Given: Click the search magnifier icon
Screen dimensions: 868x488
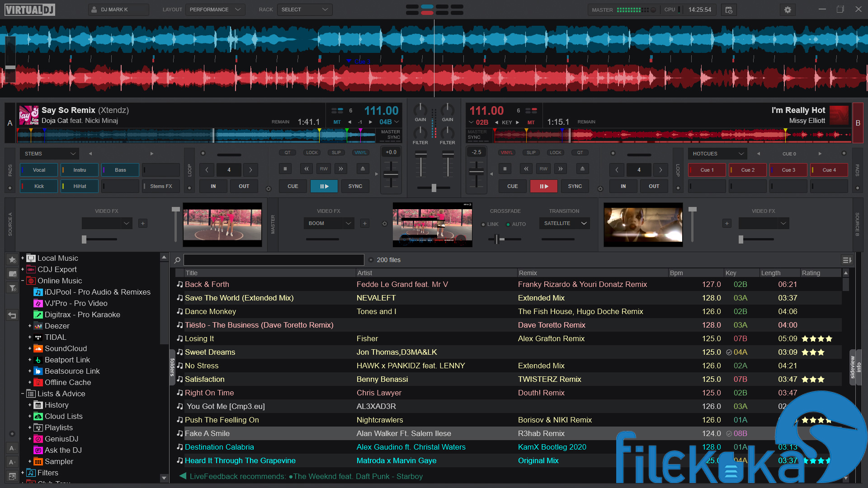Looking at the screenshot, I should pos(177,260).
